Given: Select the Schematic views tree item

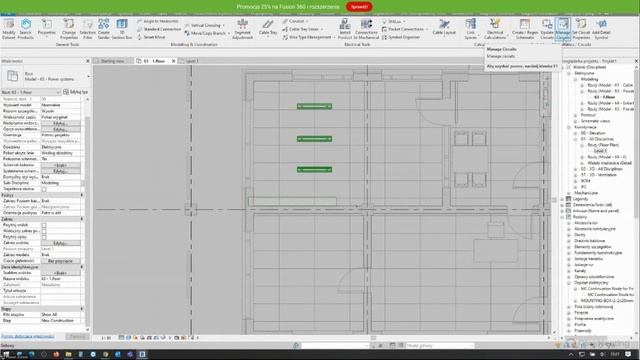Looking at the screenshot, I should pyautogui.click(x=595, y=121).
